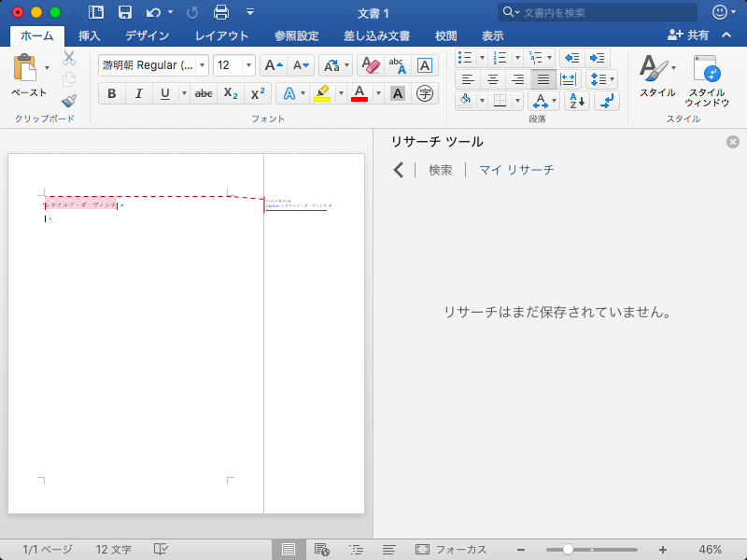Open the Styles Window

point(707,81)
